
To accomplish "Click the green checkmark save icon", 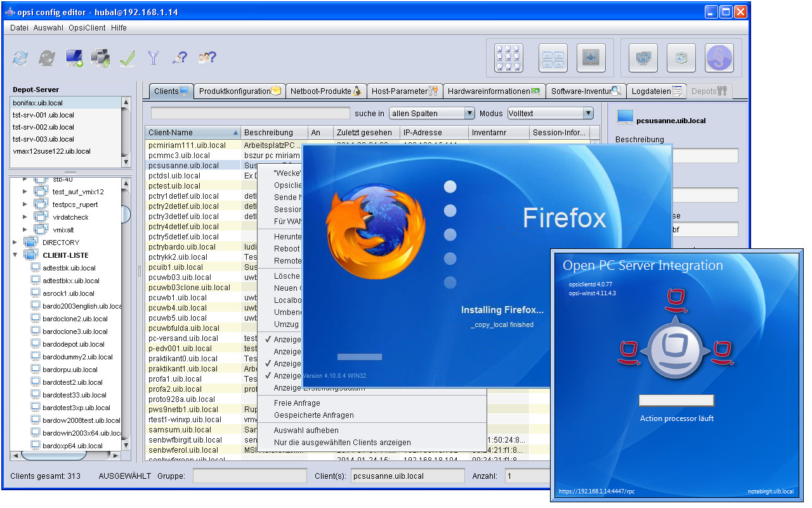I will click(x=127, y=58).
